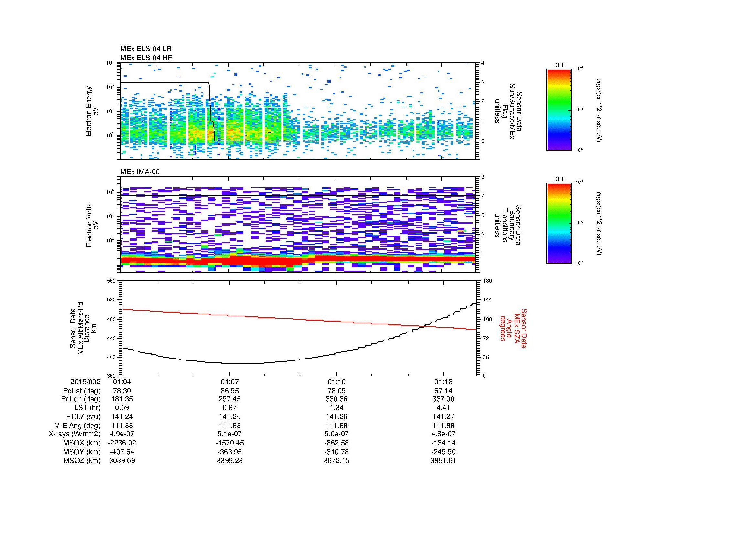Click LST value 4.41
This screenshot has height=534, width=756.
click(443, 408)
